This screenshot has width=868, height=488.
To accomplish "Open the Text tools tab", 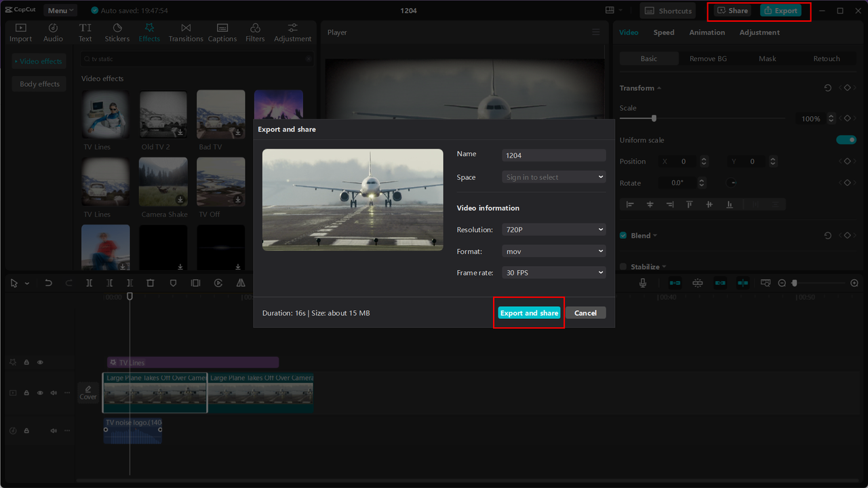I will coord(85,33).
